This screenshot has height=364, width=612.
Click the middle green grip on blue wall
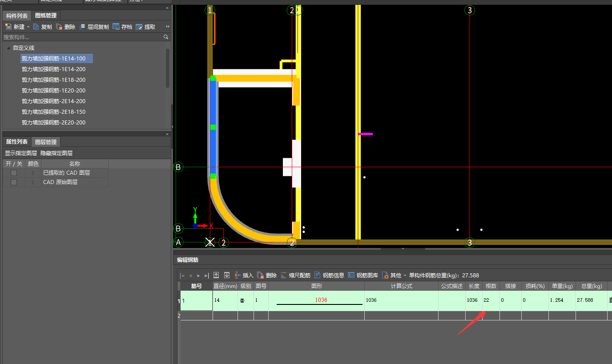[x=213, y=127]
